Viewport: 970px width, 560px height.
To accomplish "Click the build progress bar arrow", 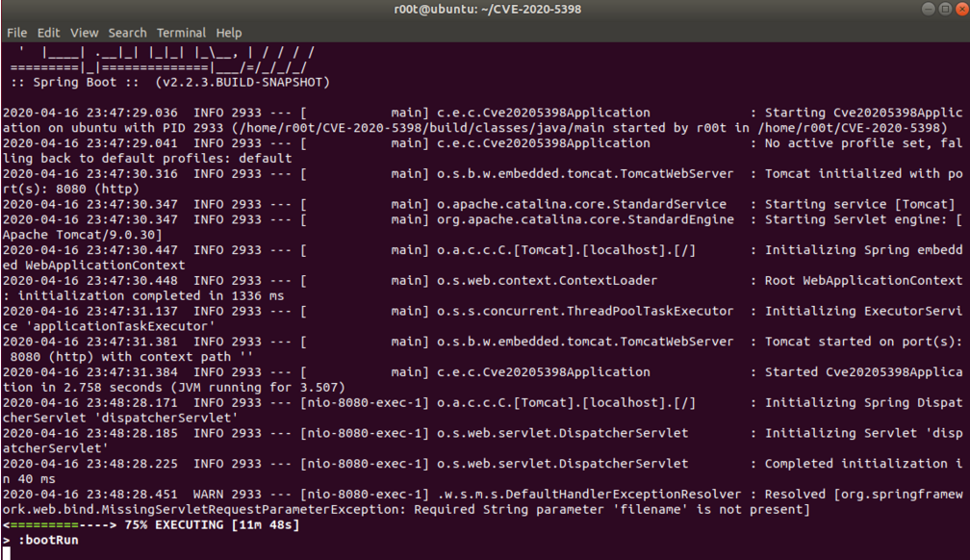I will pos(60,524).
